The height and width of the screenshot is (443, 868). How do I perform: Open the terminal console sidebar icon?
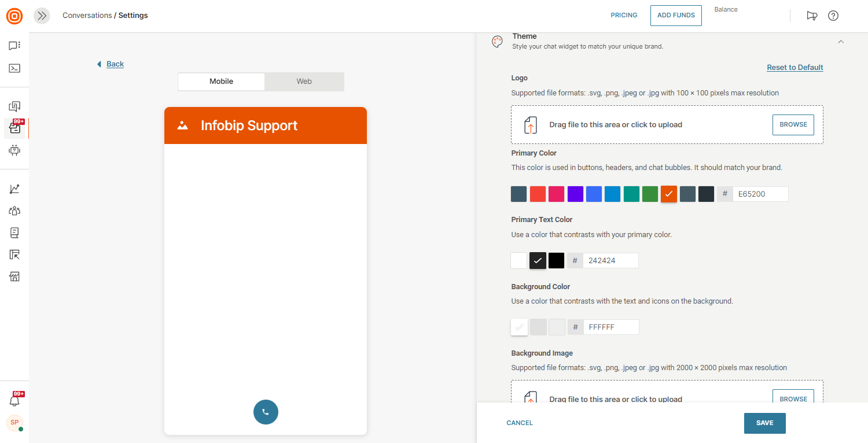[x=14, y=68]
